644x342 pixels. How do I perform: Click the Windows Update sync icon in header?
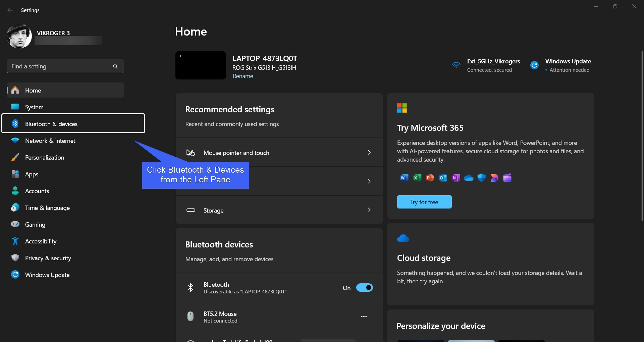pos(534,65)
